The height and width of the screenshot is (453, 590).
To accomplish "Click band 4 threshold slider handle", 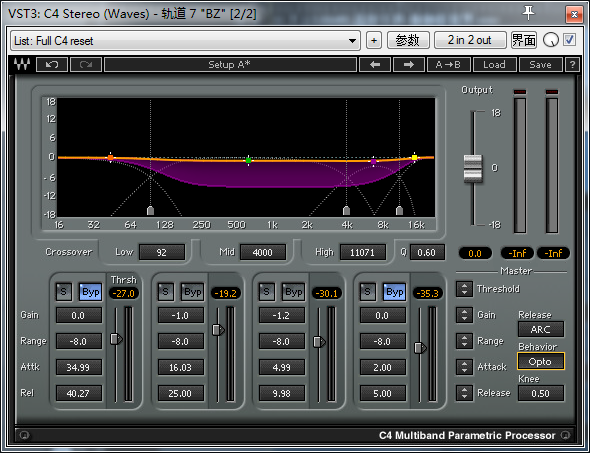I will (x=420, y=348).
